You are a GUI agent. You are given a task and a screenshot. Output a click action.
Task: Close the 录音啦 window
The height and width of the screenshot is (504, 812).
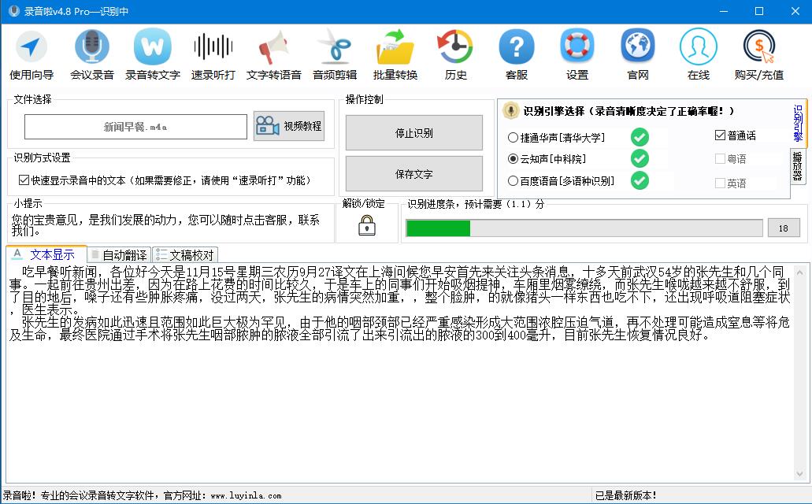[x=795, y=11]
